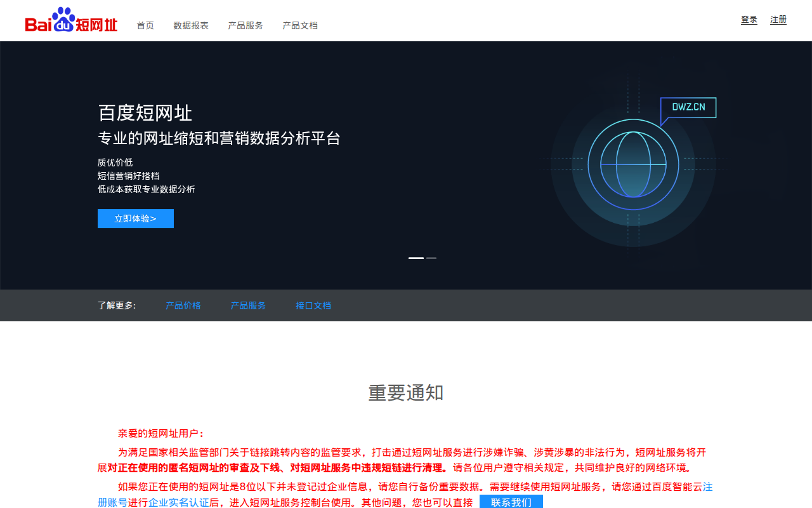Open the 产品价格 link

coord(183,305)
